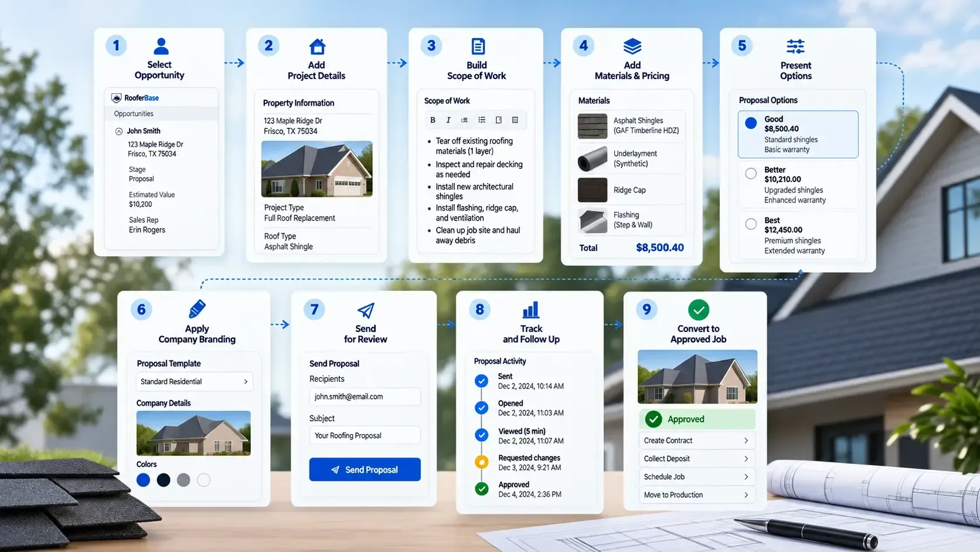
Task: Click the page icon in scope toolbar
Action: (499, 120)
